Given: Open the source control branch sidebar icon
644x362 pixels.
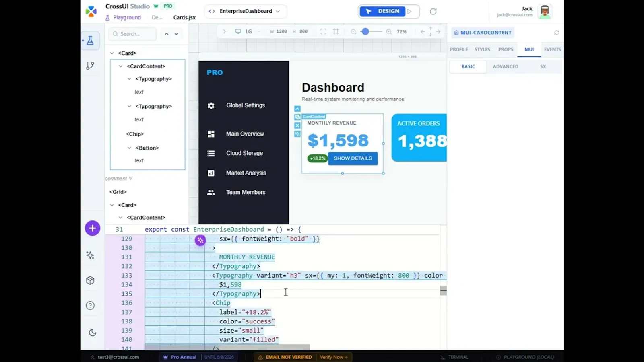Looking at the screenshot, I should click(x=90, y=66).
